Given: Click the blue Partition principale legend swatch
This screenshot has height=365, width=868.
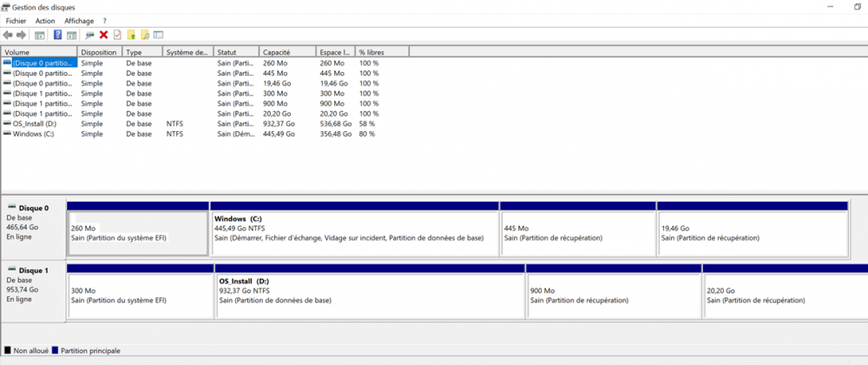Looking at the screenshot, I should pos(56,350).
